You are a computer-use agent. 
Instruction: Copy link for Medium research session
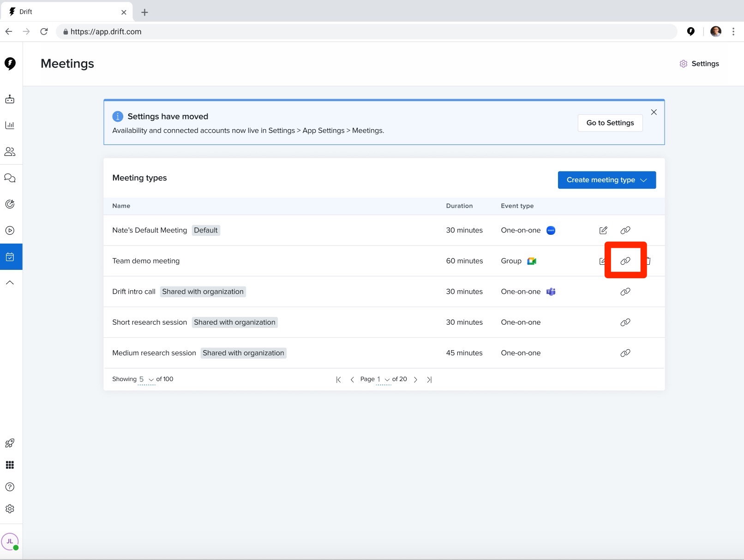(x=625, y=353)
